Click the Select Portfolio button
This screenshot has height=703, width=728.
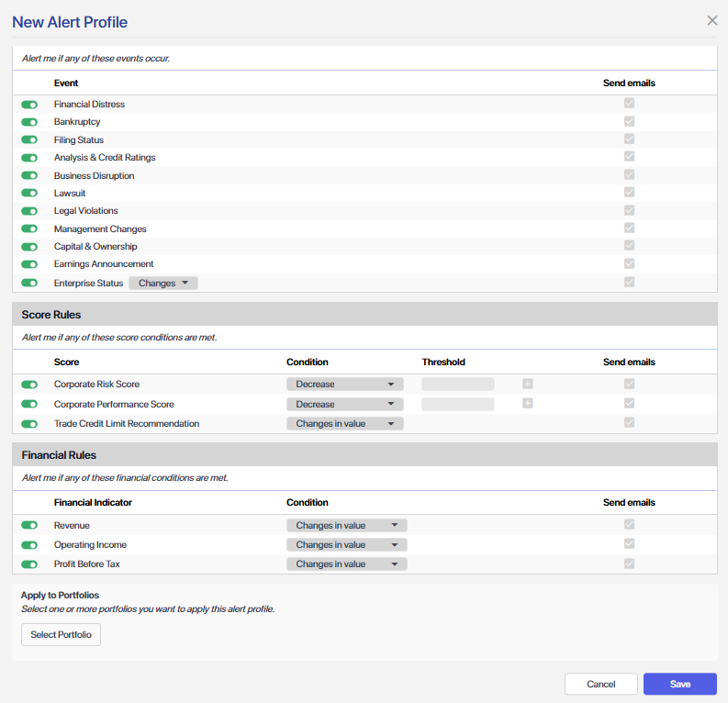coord(61,635)
